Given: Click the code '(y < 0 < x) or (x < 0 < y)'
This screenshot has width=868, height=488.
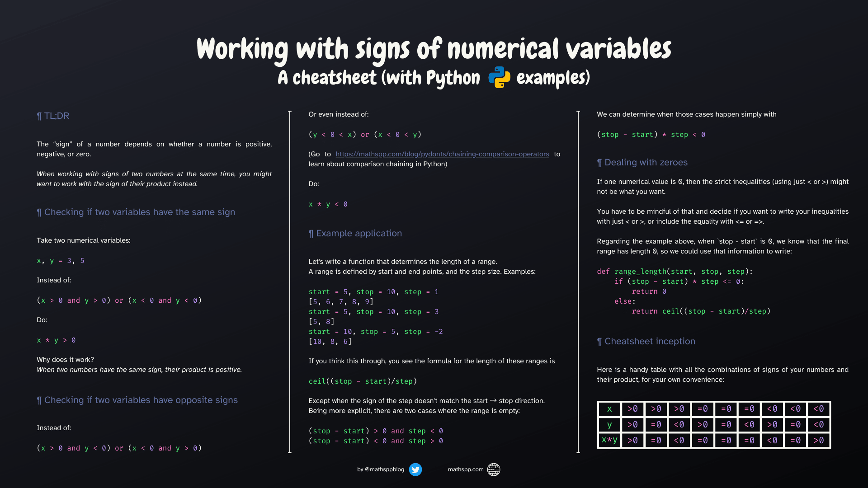Looking at the screenshot, I should [x=365, y=135].
